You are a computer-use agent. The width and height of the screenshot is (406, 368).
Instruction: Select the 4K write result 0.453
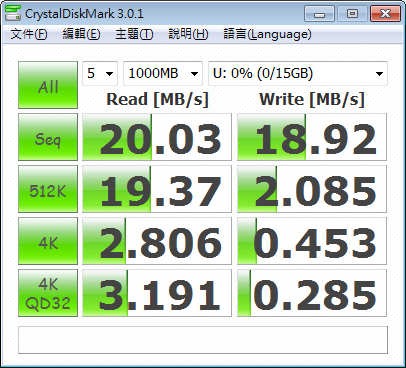312,241
